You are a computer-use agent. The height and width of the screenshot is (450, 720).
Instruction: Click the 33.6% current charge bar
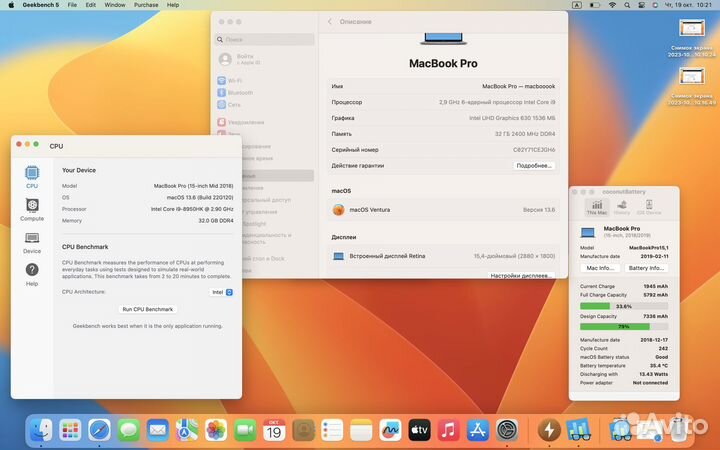(x=624, y=306)
